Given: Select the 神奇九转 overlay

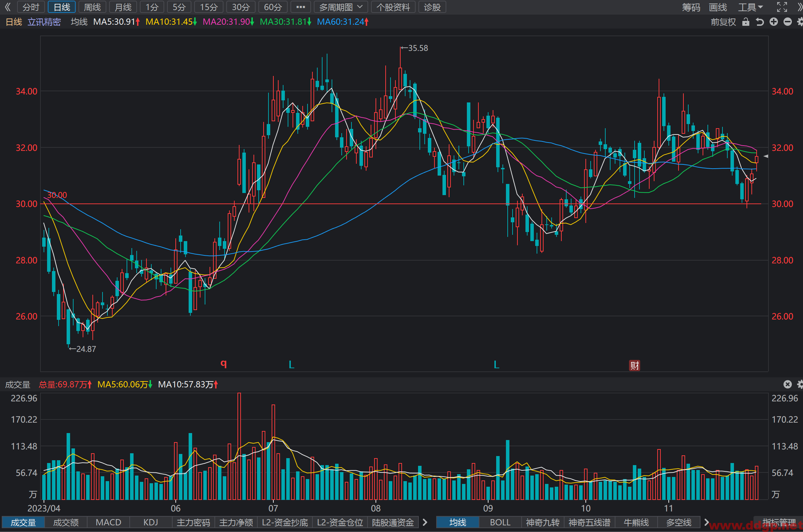Looking at the screenshot, I should (543, 522).
